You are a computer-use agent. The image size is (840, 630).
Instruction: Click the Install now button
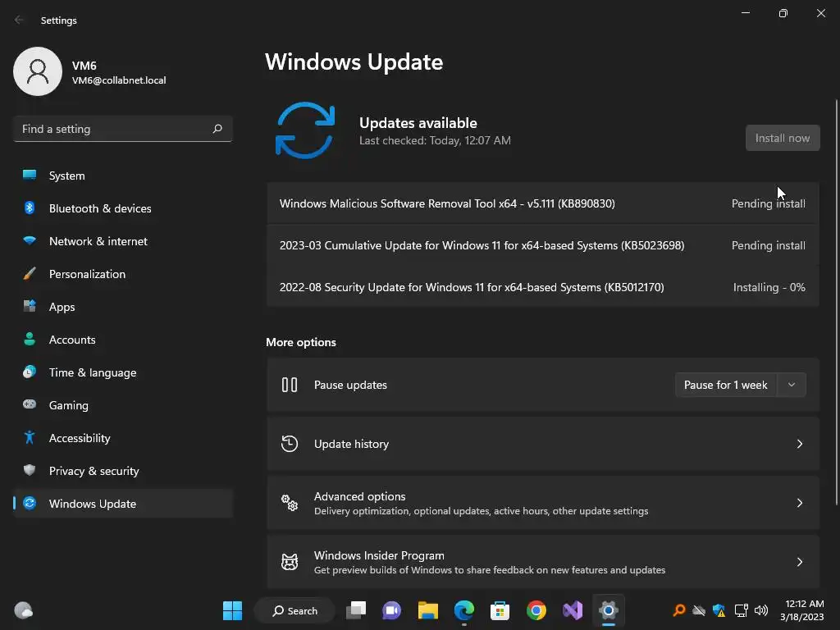(783, 138)
